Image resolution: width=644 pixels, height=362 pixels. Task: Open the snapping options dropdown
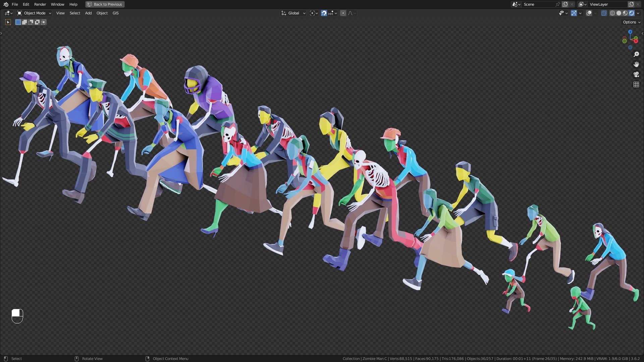(332, 13)
